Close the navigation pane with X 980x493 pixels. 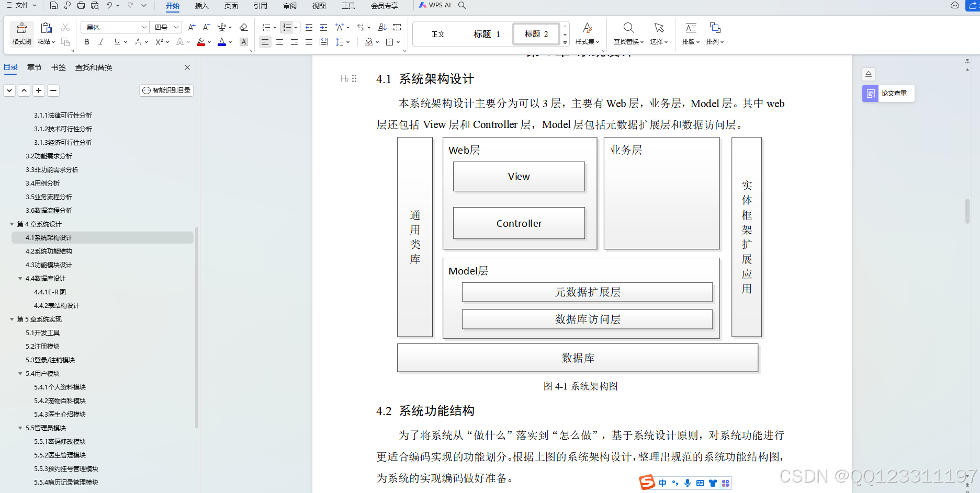[x=187, y=67]
